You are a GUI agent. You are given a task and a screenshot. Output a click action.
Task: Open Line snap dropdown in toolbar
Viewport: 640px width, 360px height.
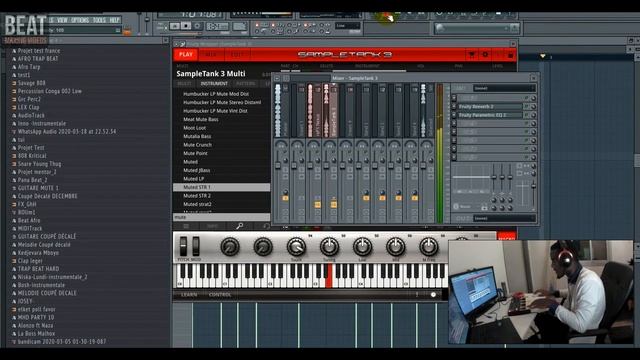pyautogui.click(x=347, y=25)
